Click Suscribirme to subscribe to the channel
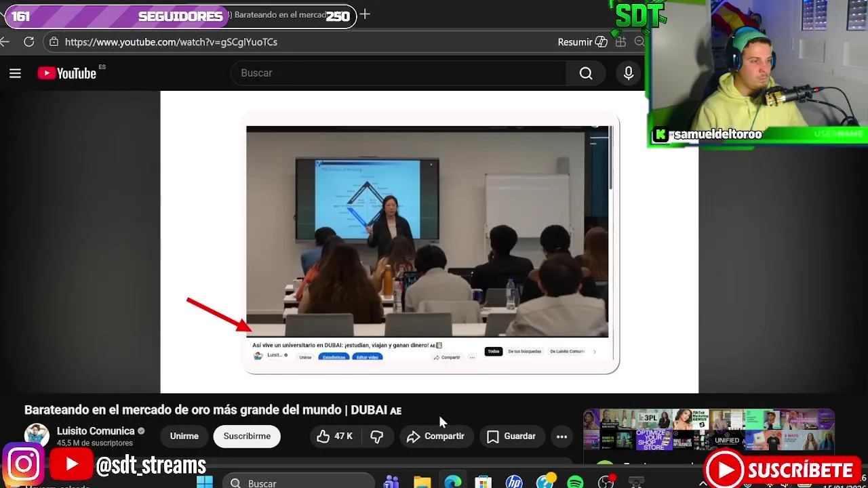Viewport: 868px width, 488px height. pyautogui.click(x=247, y=436)
